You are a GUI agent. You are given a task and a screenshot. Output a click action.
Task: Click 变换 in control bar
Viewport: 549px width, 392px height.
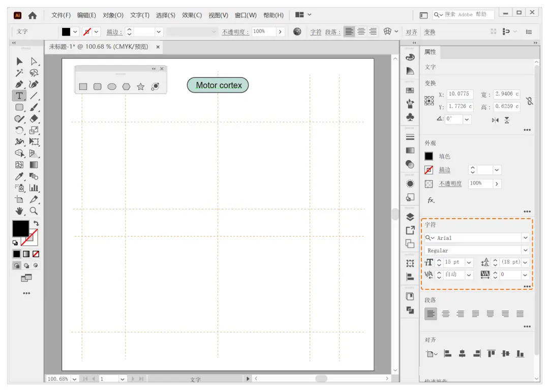(430, 32)
